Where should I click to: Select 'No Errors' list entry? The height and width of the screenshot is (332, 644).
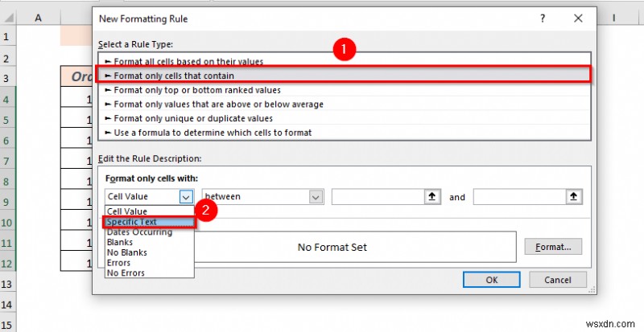[x=126, y=273]
